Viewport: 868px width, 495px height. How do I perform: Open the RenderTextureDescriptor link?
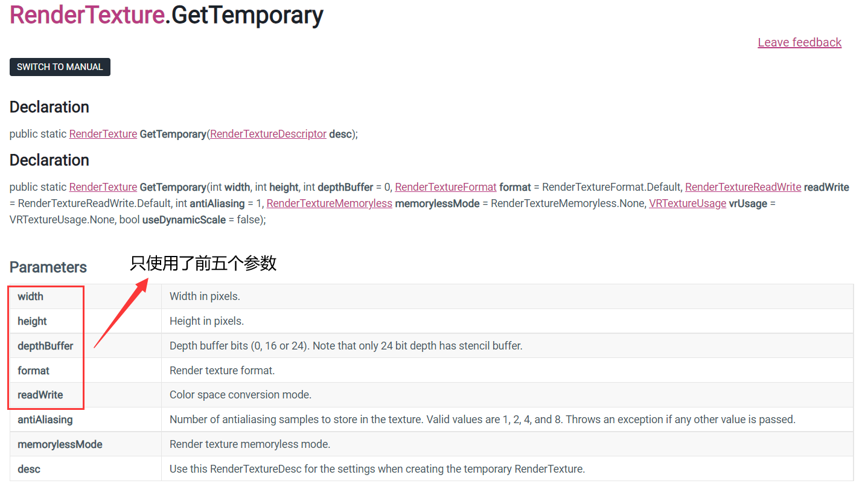pos(267,133)
